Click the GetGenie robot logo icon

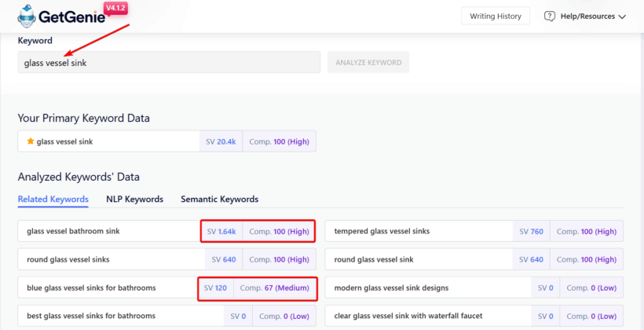[28, 16]
